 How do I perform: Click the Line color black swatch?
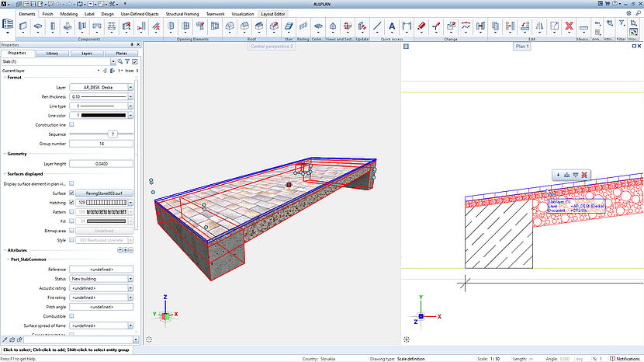[102, 115]
